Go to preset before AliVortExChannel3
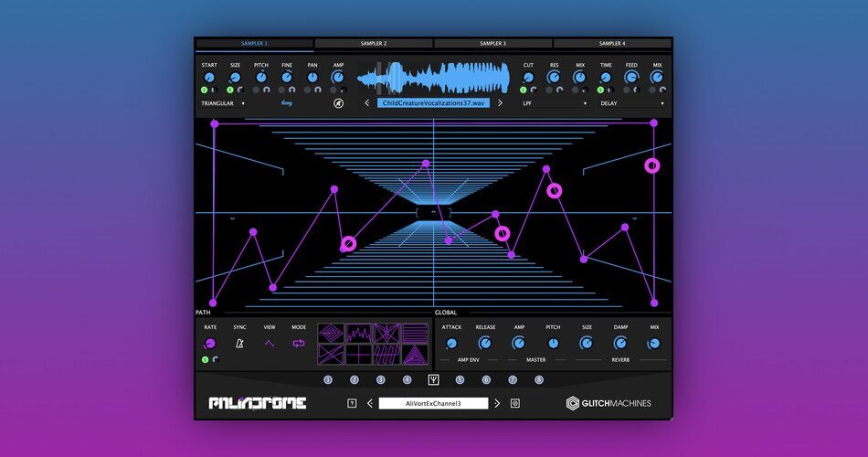This screenshot has width=868, height=457. (370, 403)
